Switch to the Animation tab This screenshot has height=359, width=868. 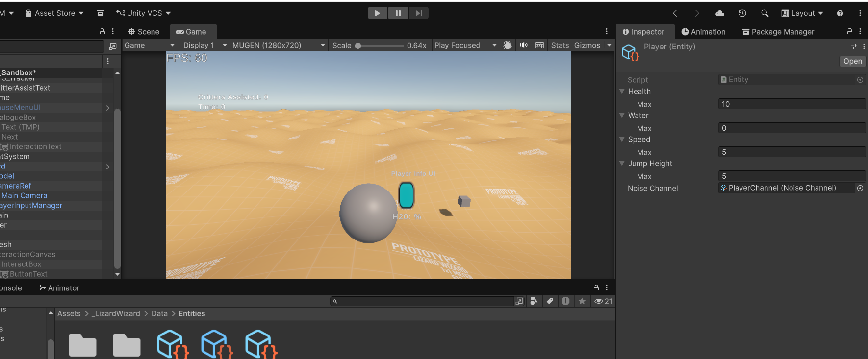[x=703, y=32]
